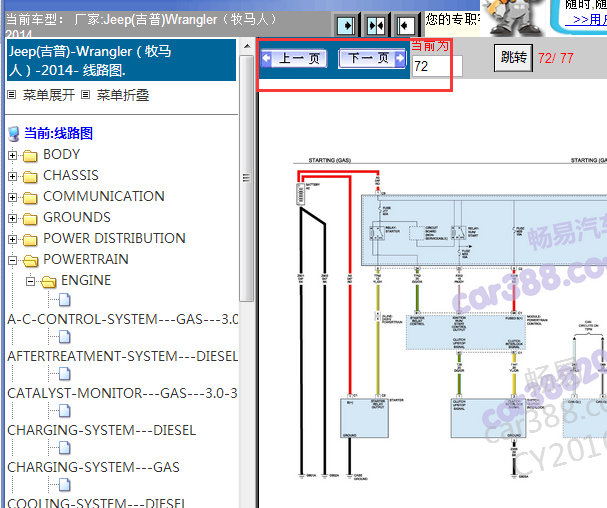Screen dimensions: 607x508
Task: Click the 菜单展开 list icon
Action: click(12, 94)
